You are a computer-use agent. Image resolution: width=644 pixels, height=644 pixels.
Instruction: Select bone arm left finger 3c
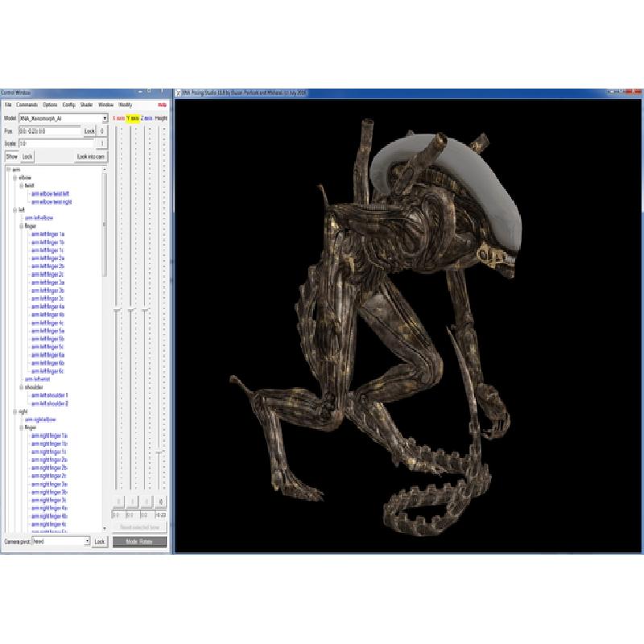point(47,299)
